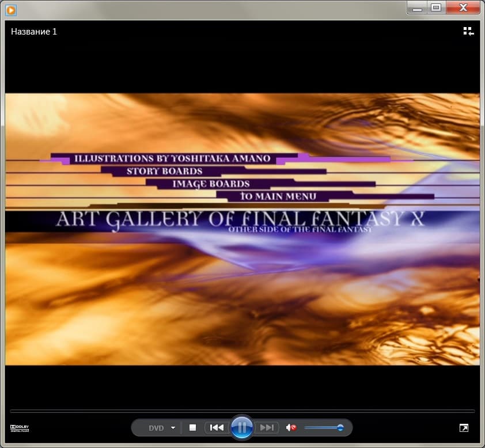Click Art Gallery of Final Fantasy X title
Screen dimensions: 485x448
click(x=240, y=219)
